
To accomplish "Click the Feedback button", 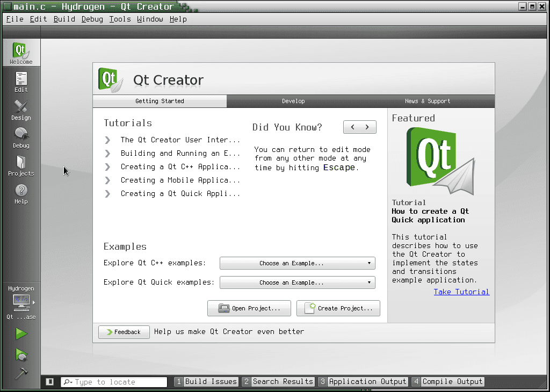I will (x=124, y=332).
